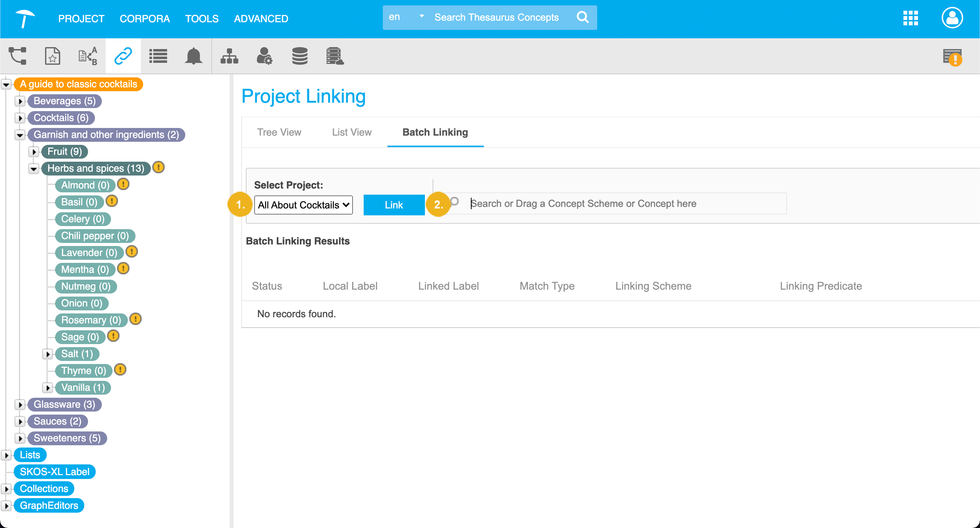Viewport: 980px width, 528px height.
Task: Open the document translation A/B tool
Action: click(87, 56)
